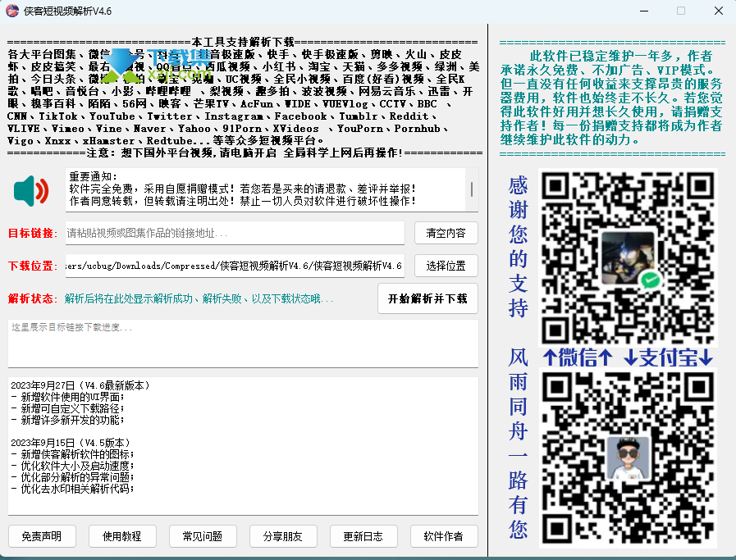
Task: Open the 免责声明 disclaimer button
Action: click(x=42, y=536)
